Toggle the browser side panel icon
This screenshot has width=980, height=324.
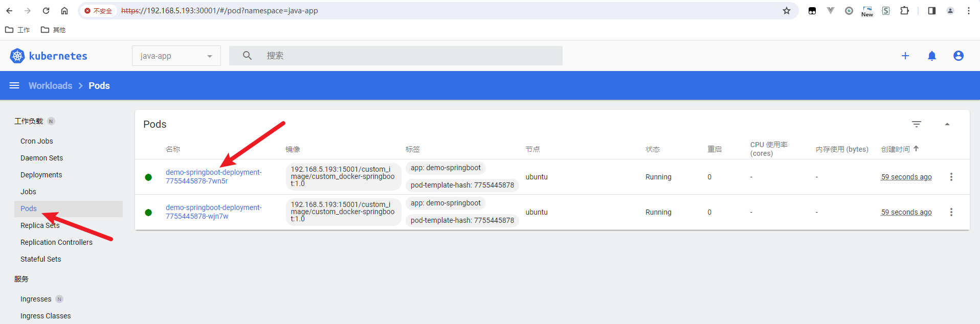(931, 11)
